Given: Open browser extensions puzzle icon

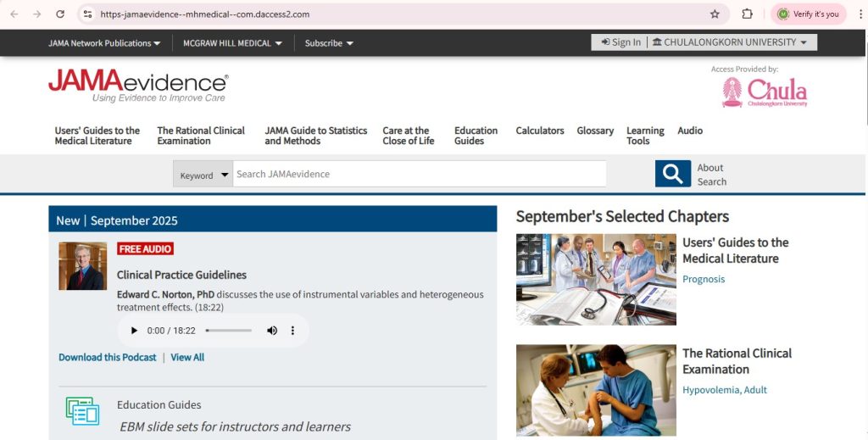Looking at the screenshot, I should pos(747,14).
